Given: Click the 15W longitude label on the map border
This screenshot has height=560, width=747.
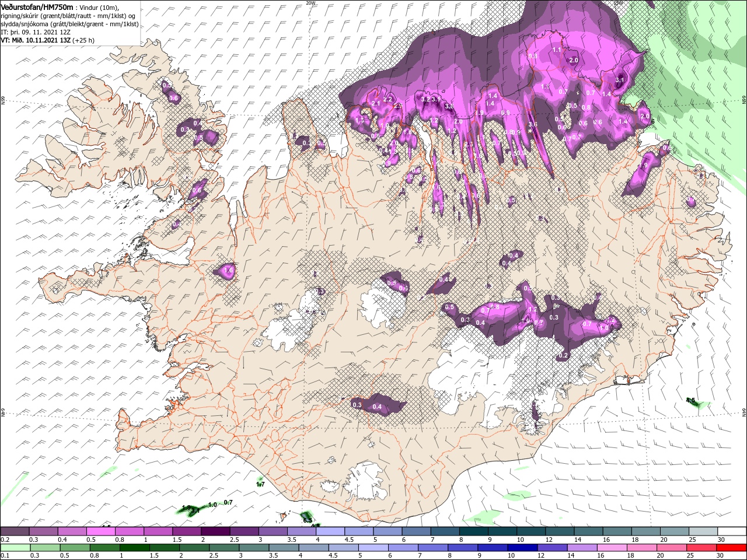Looking at the screenshot, I should click(x=619, y=3).
